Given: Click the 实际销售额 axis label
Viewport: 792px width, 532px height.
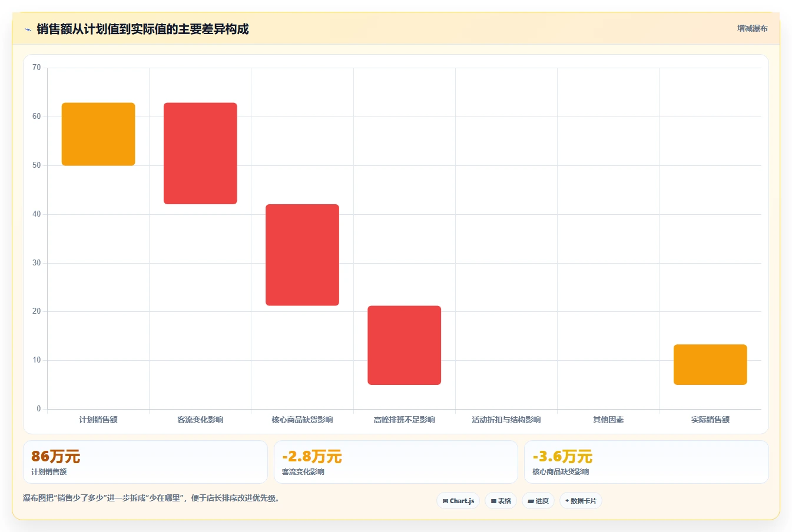Looking at the screenshot, I should 710,420.
